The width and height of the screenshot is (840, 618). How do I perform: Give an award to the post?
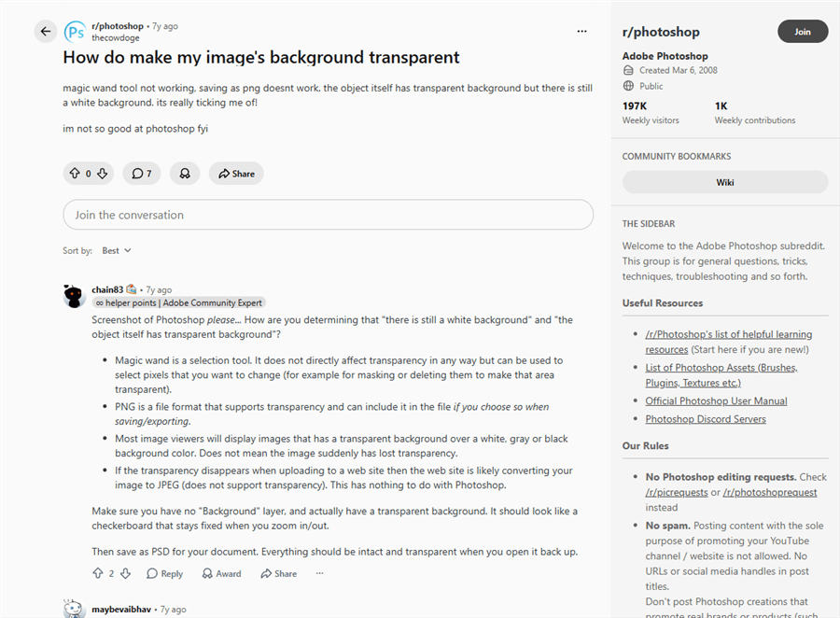click(x=185, y=173)
